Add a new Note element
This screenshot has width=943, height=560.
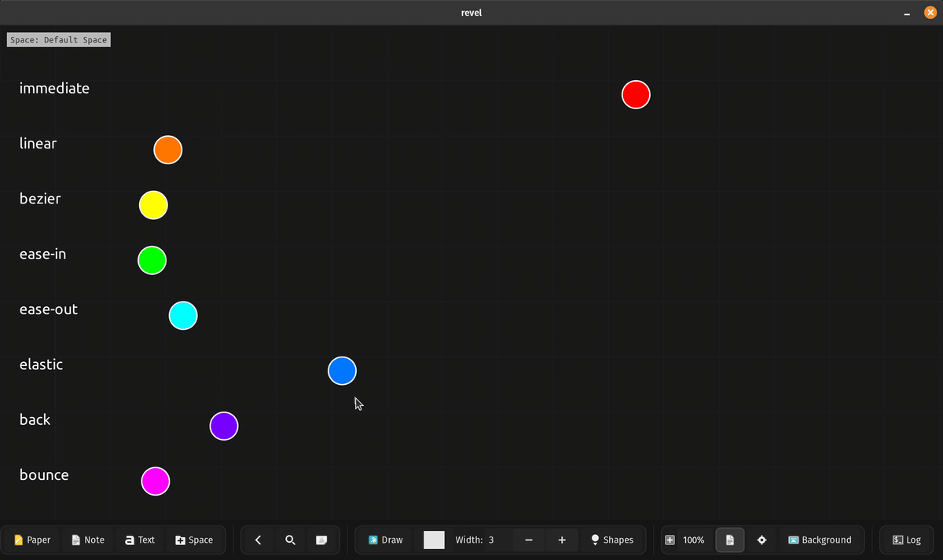(x=87, y=540)
